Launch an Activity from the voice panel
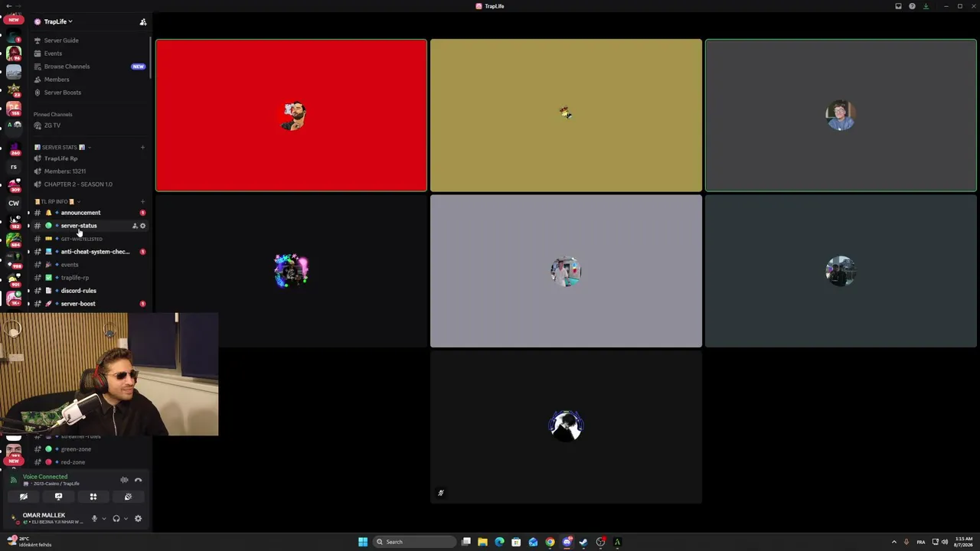This screenshot has width=980, height=551. point(93,497)
